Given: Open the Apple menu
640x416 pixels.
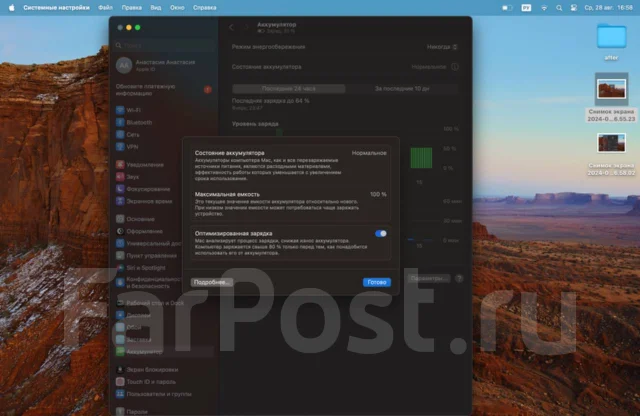Looking at the screenshot, I should click(x=11, y=8).
